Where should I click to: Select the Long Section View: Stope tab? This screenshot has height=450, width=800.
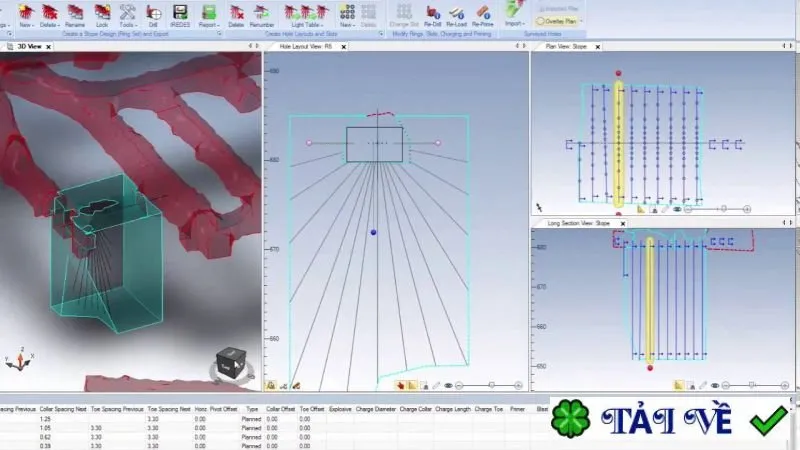pos(579,223)
